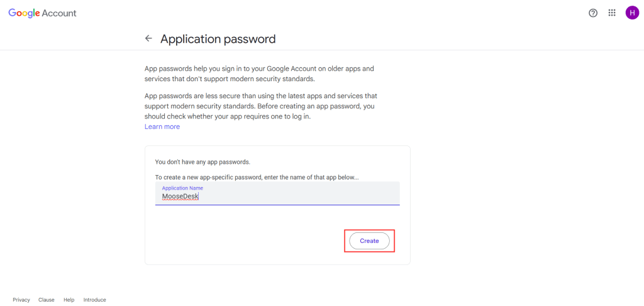Viewport: 644px width, 306px height.
Task: Click the Application password page heading
Action: coord(218,39)
